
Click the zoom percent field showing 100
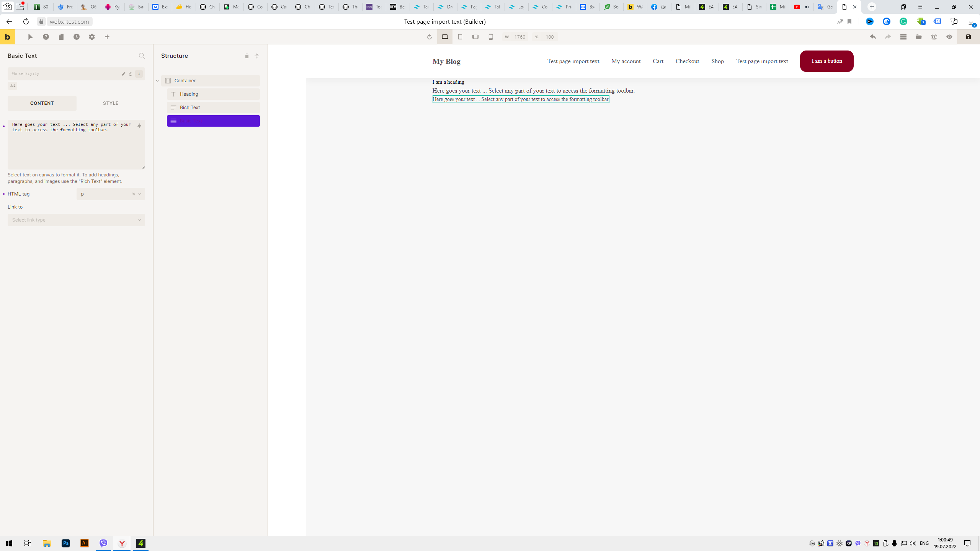[545, 37]
